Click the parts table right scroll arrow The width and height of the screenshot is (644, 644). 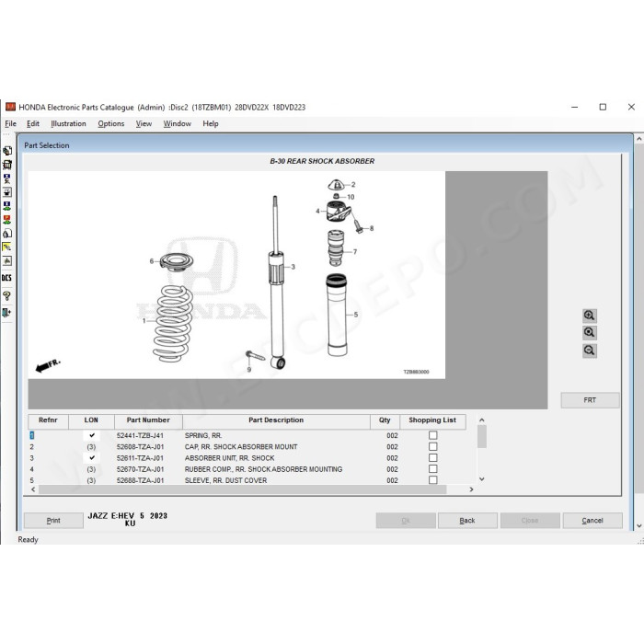pyautogui.click(x=471, y=489)
